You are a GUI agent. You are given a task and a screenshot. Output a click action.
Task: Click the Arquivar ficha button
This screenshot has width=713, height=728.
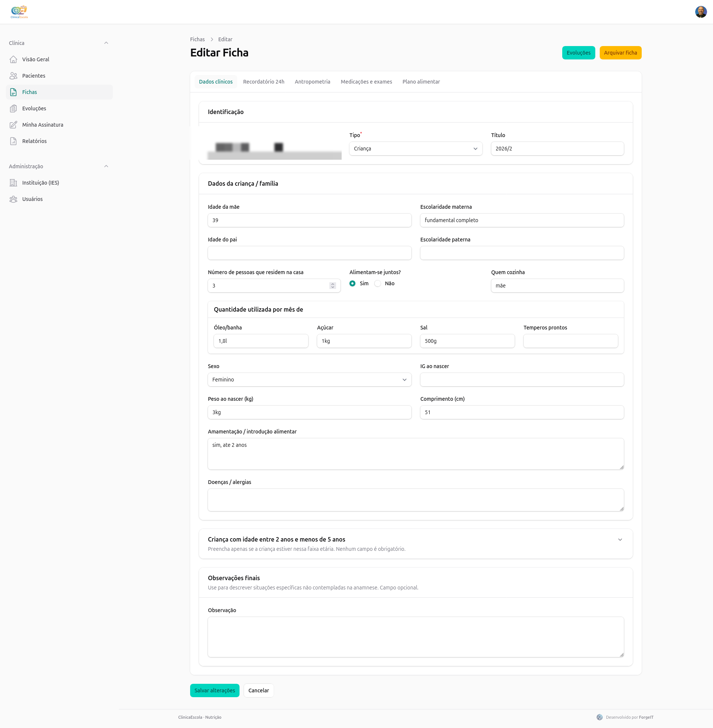(620, 53)
